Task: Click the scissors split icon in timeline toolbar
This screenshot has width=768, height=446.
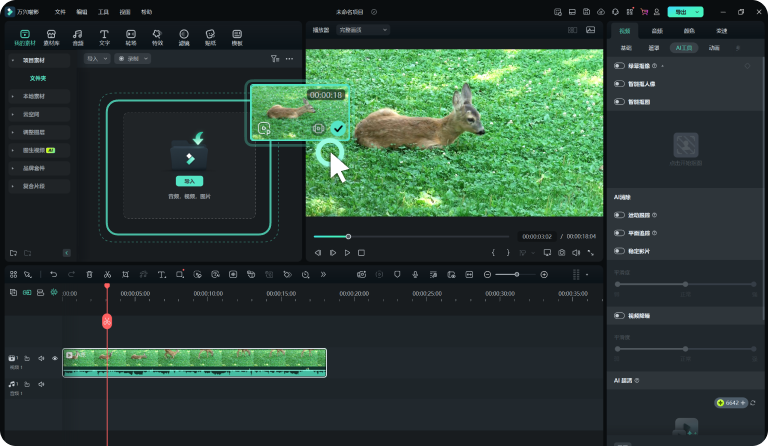Action: (107, 274)
